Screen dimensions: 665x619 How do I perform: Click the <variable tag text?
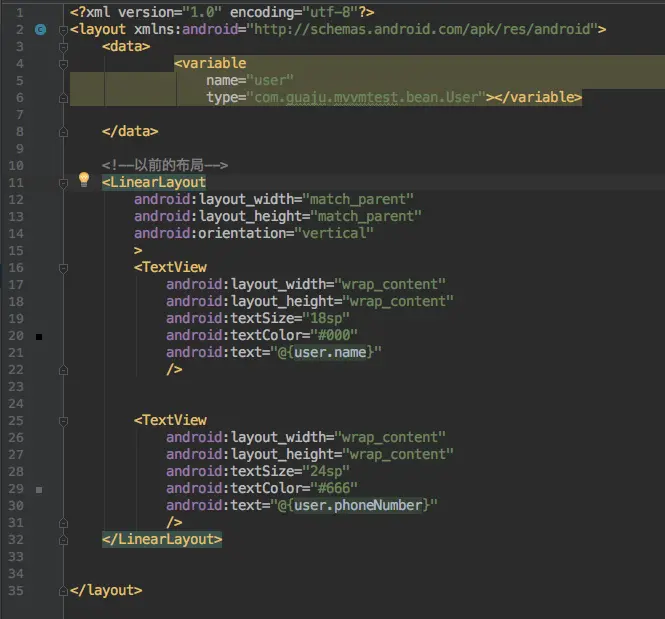(x=210, y=63)
